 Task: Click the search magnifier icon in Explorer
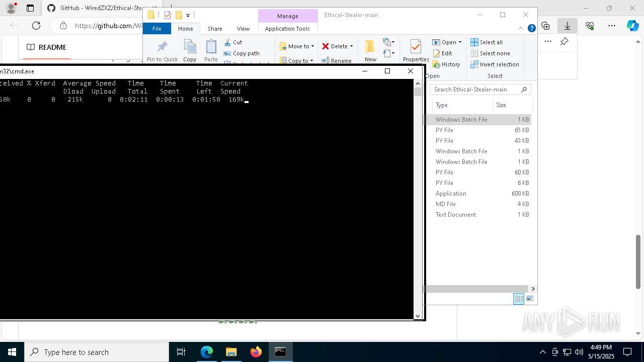524,89
